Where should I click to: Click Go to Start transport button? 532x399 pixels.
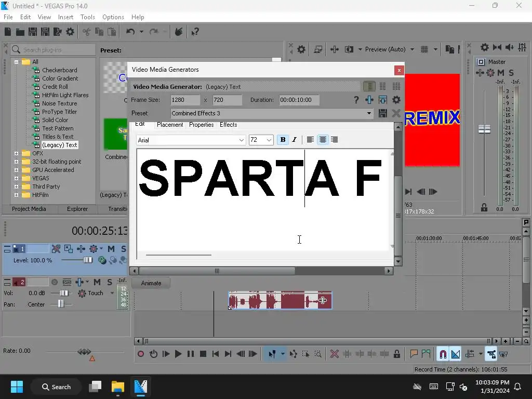(x=216, y=354)
